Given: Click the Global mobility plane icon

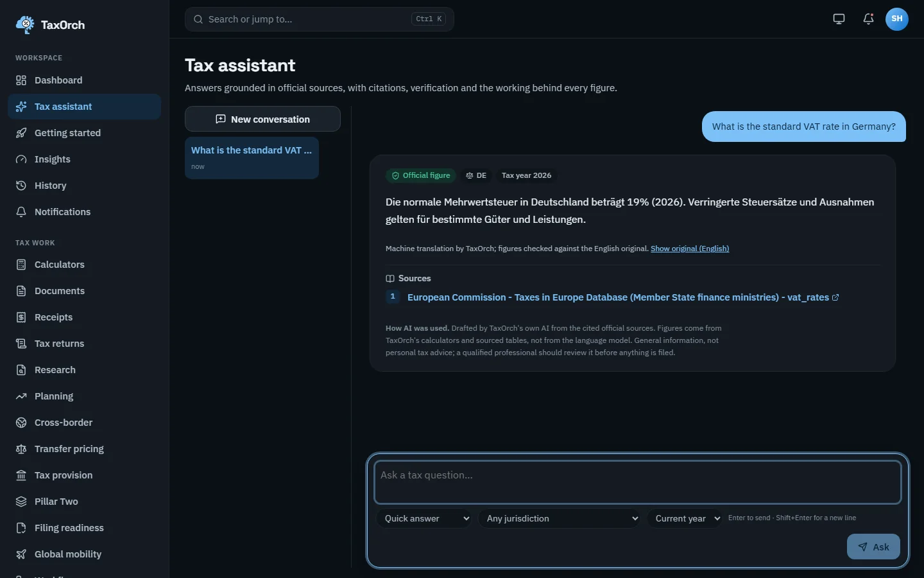Looking at the screenshot, I should (21, 554).
